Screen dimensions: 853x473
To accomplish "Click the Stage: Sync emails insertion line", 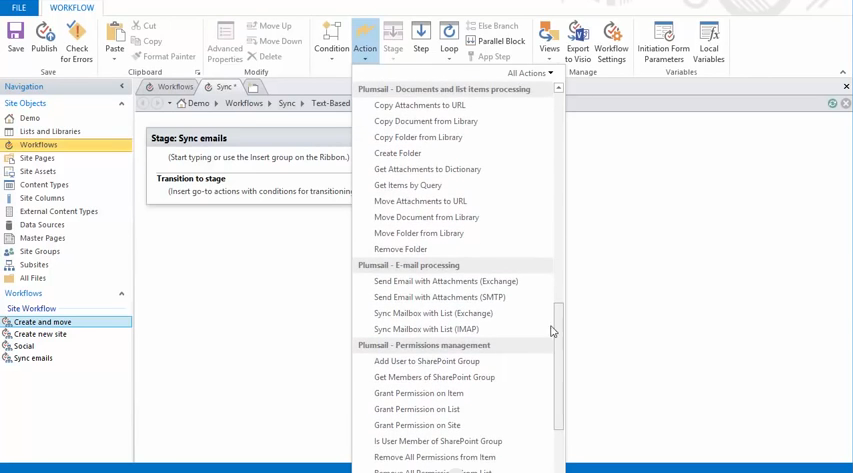I will 259,157.
